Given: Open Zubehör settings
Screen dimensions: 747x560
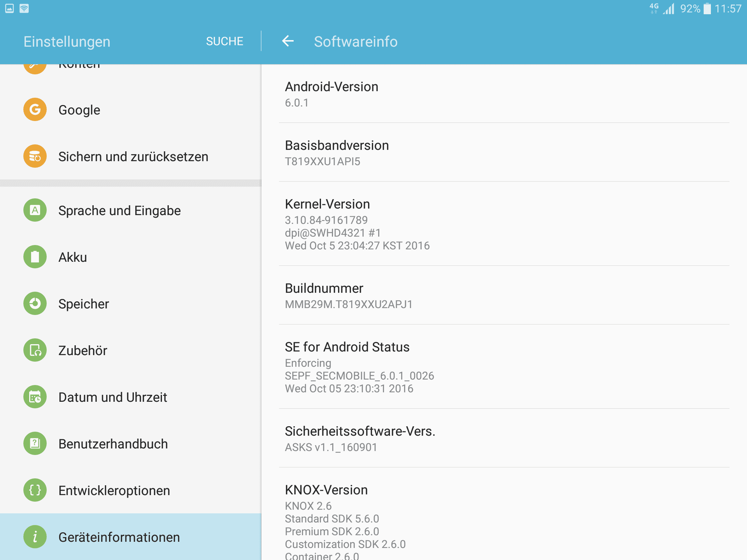Looking at the screenshot, I should (130, 350).
